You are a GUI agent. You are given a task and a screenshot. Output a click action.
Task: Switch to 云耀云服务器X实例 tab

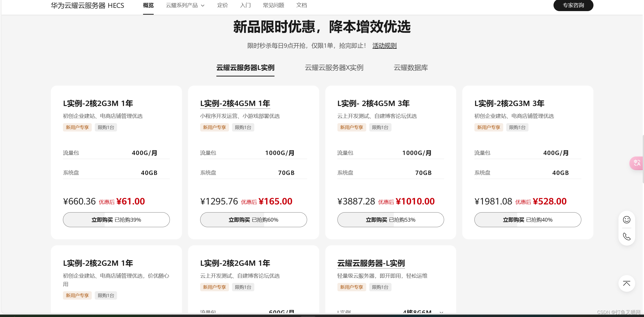point(334,68)
